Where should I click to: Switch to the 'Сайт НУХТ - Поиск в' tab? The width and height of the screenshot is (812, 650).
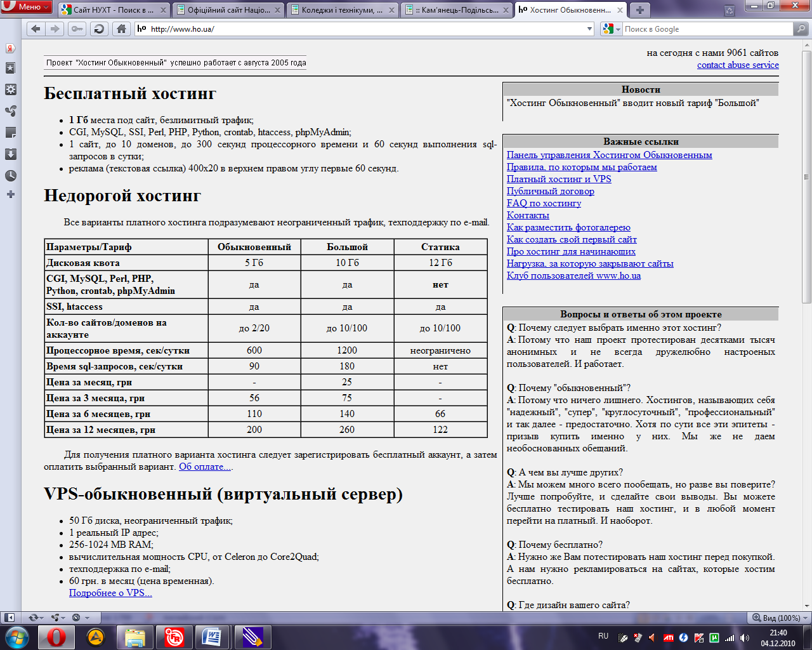[114, 10]
